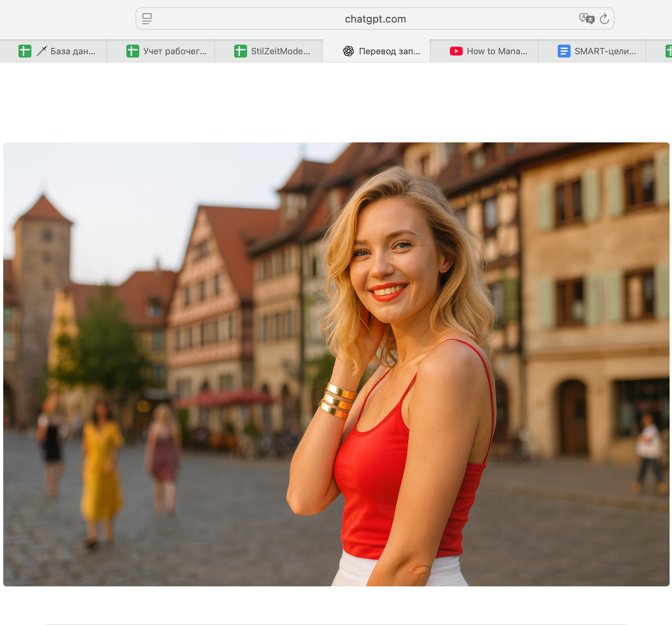
Task: Click the chatgpt.com address field
Action: [x=375, y=19]
